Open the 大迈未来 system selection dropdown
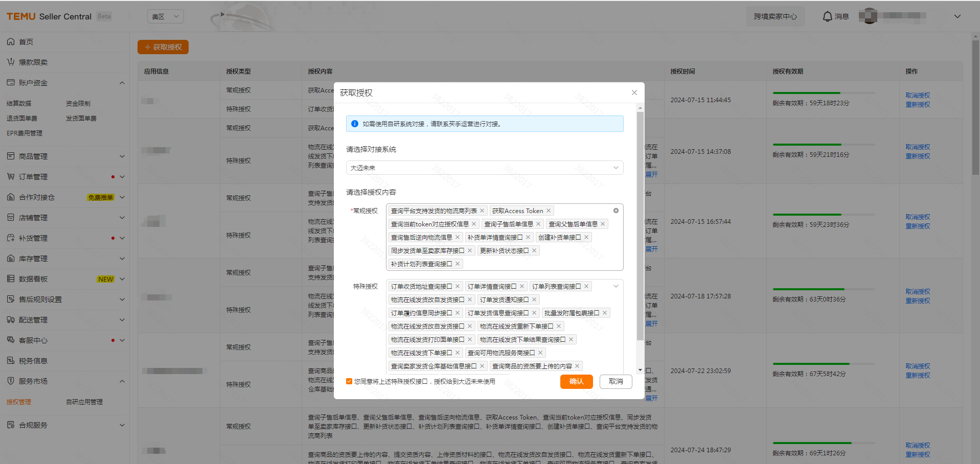The image size is (980, 464). (484, 168)
